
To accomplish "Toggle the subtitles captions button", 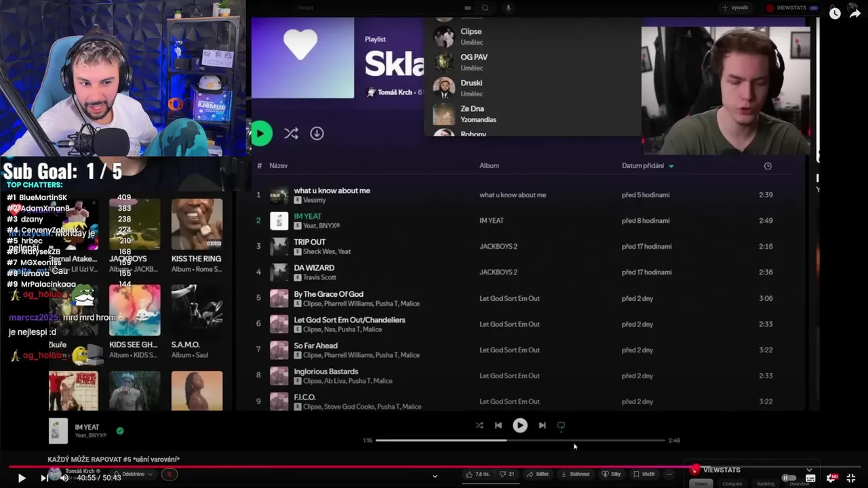I will (x=810, y=478).
